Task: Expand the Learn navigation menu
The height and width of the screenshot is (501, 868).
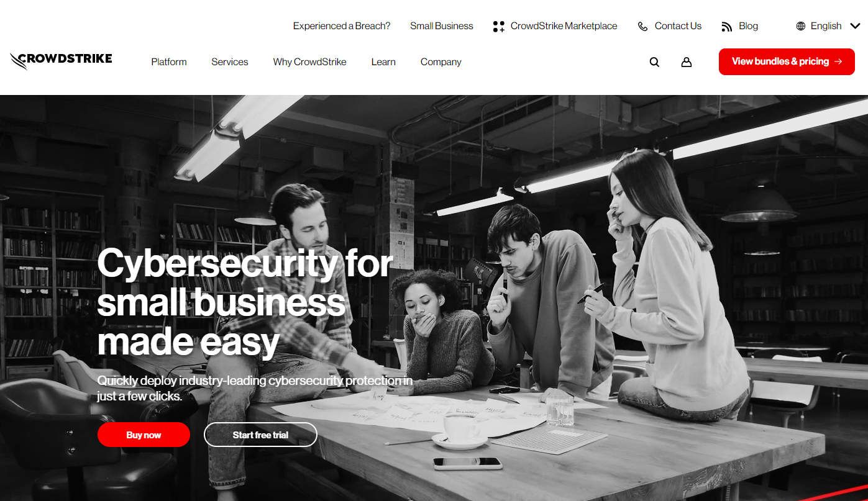Action: tap(383, 62)
